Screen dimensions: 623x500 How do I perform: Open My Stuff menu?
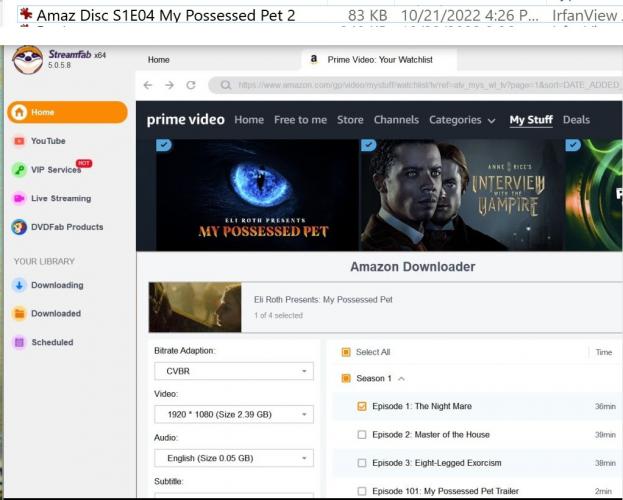[531, 120]
